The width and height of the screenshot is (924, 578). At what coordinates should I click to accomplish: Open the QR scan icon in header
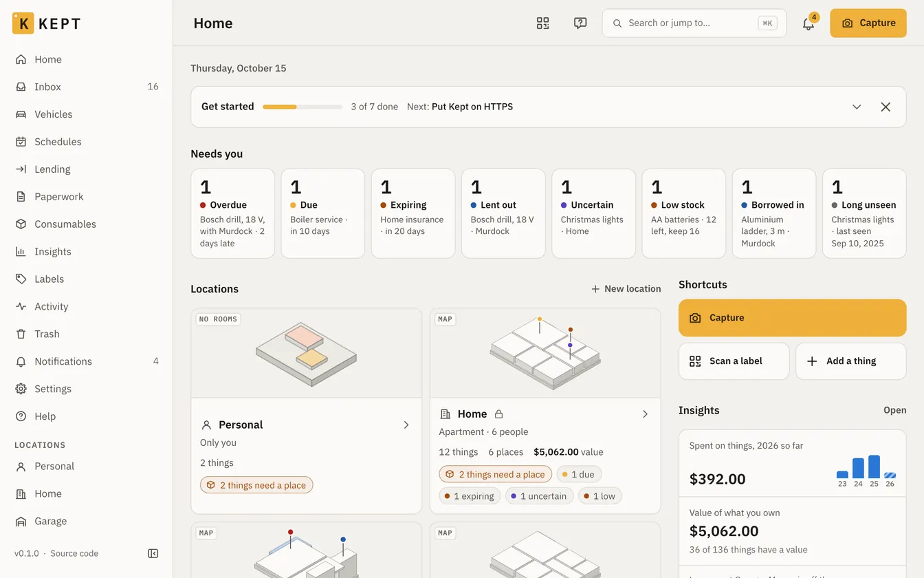543,23
